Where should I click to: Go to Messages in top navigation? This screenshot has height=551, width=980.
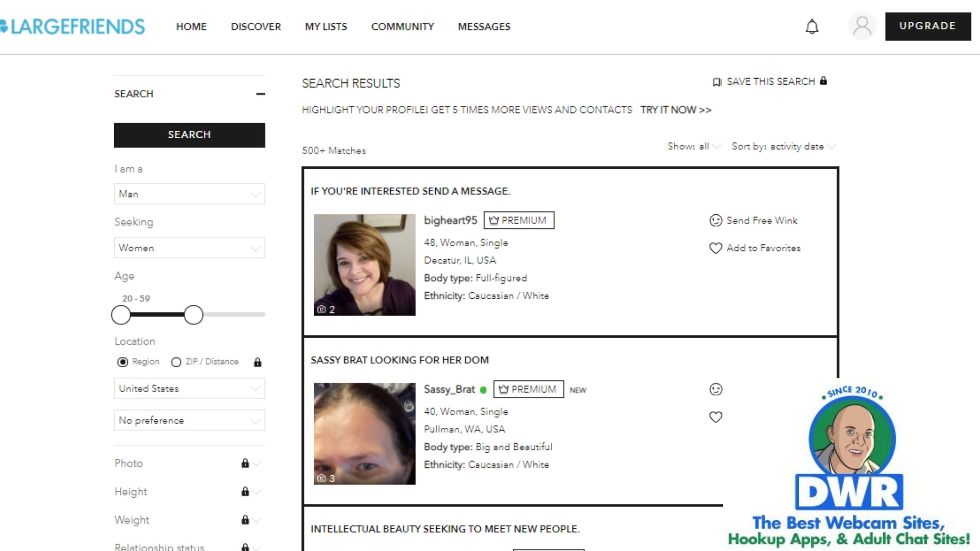484,27
